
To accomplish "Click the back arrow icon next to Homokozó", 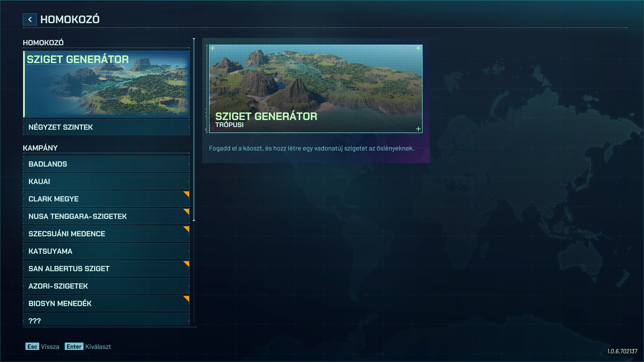I will click(x=30, y=19).
